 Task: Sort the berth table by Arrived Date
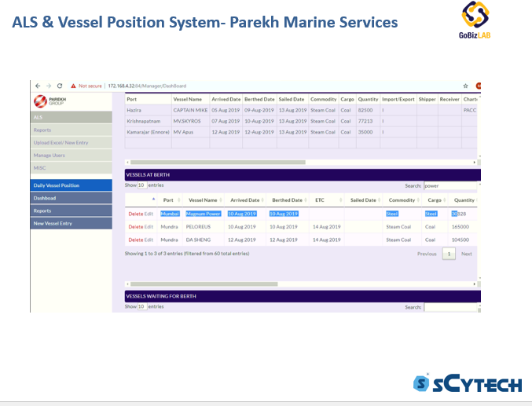[244, 200]
